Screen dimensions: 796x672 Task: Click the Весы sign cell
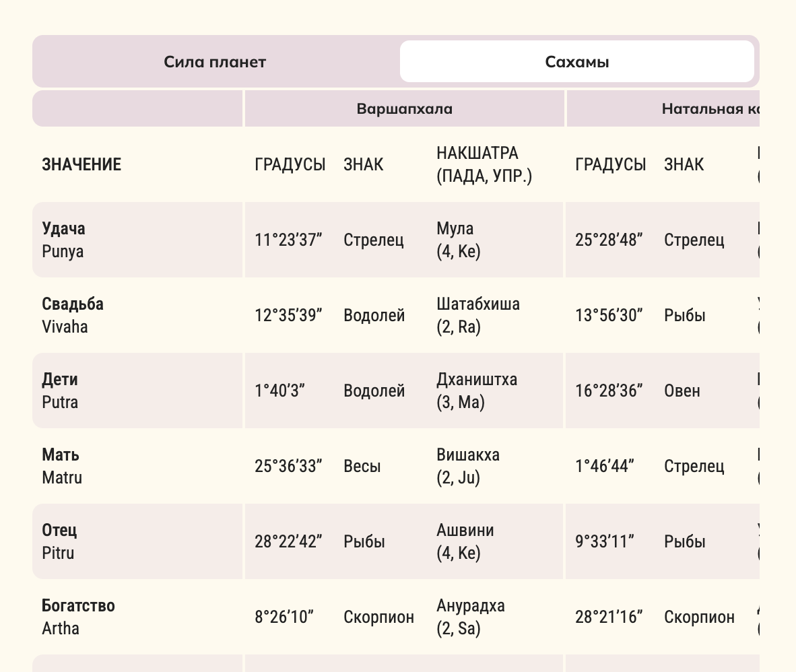pyautogui.click(x=362, y=467)
